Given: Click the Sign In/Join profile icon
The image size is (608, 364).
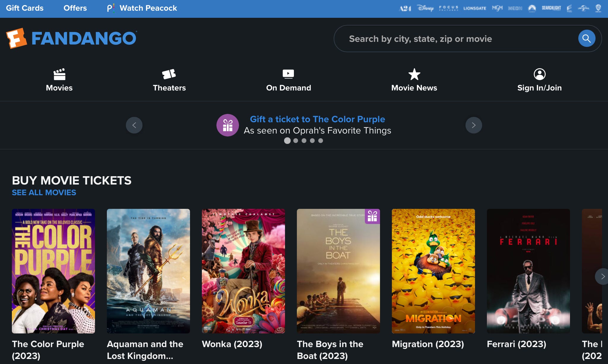Looking at the screenshot, I should (x=539, y=74).
